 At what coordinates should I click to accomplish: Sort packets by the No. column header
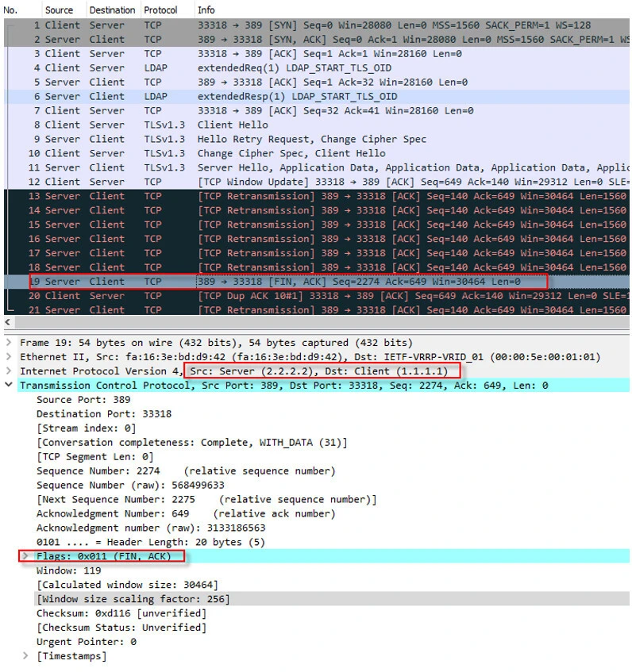pyautogui.click(x=11, y=10)
